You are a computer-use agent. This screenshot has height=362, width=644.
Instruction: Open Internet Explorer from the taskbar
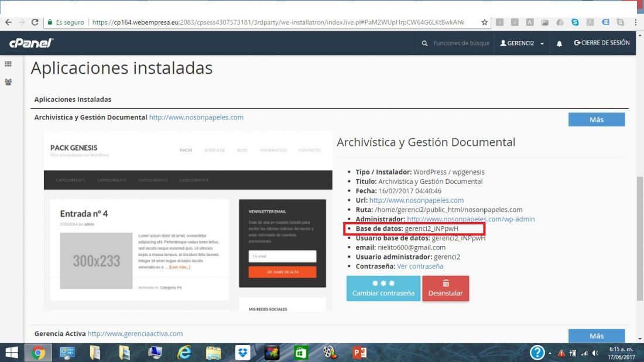pos(184,353)
